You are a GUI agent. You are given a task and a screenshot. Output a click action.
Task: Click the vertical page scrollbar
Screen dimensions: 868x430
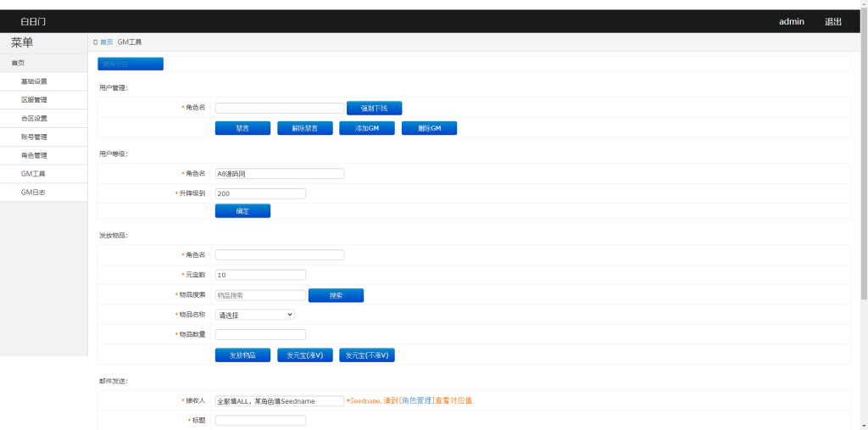(864, 155)
